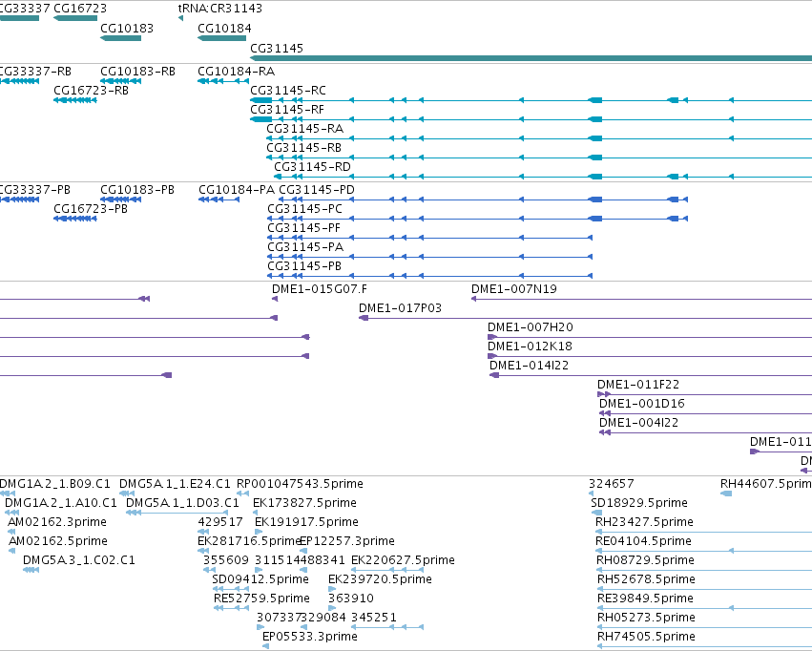812x651 pixels.
Task: Select the EK220627.5prime EST label
Action: click(x=403, y=560)
